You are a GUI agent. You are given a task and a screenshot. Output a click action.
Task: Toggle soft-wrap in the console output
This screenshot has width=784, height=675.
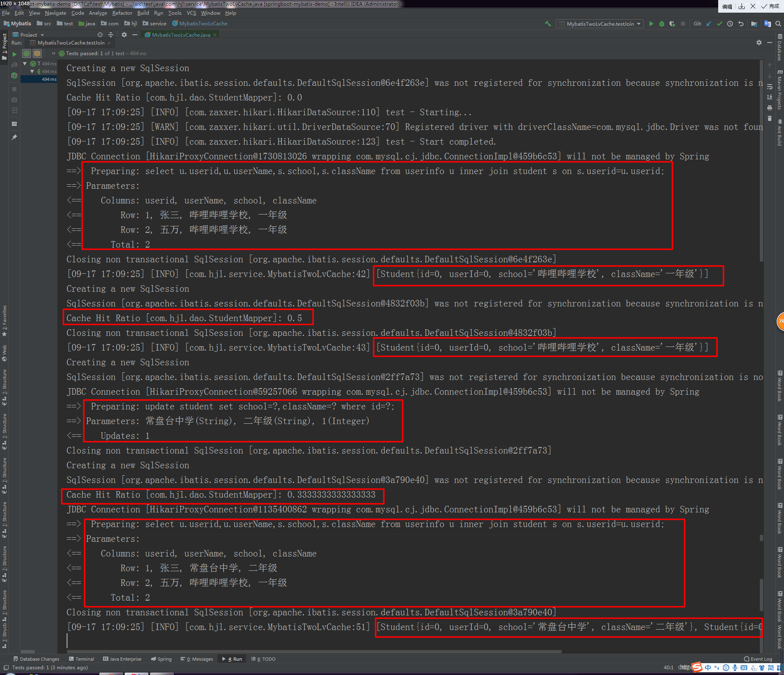770,87
